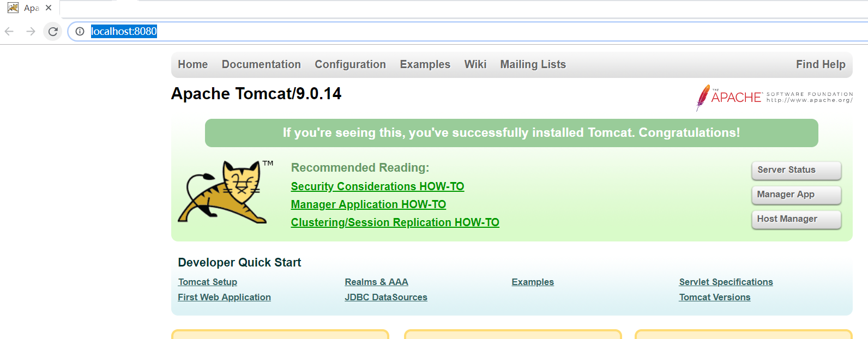Viewport: 868px width, 339px height.
Task: Click the Server Status button
Action: point(796,170)
